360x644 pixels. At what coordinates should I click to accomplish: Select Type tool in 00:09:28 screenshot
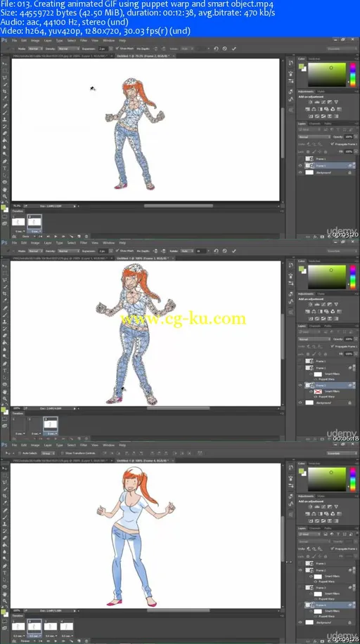coord(4,573)
